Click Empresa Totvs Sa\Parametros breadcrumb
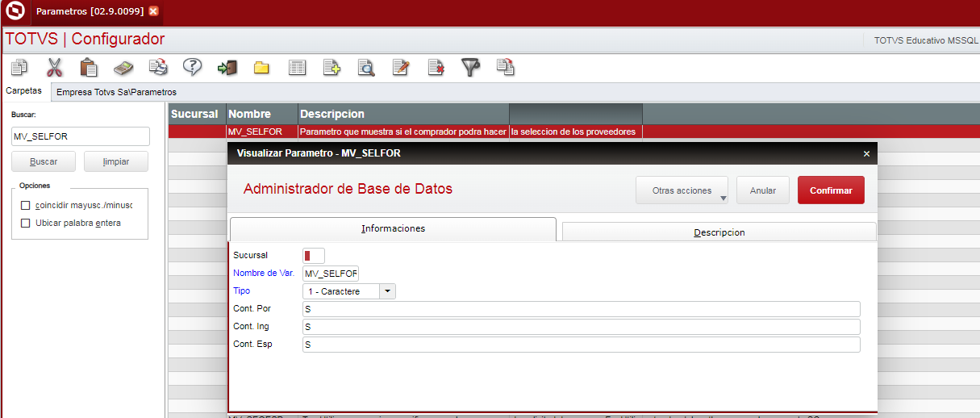980x418 pixels. (x=116, y=92)
